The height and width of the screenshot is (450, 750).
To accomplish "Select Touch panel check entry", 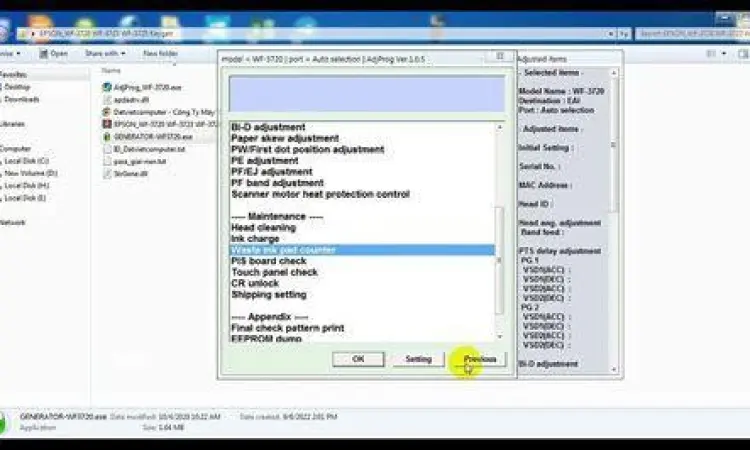I will 275,272.
